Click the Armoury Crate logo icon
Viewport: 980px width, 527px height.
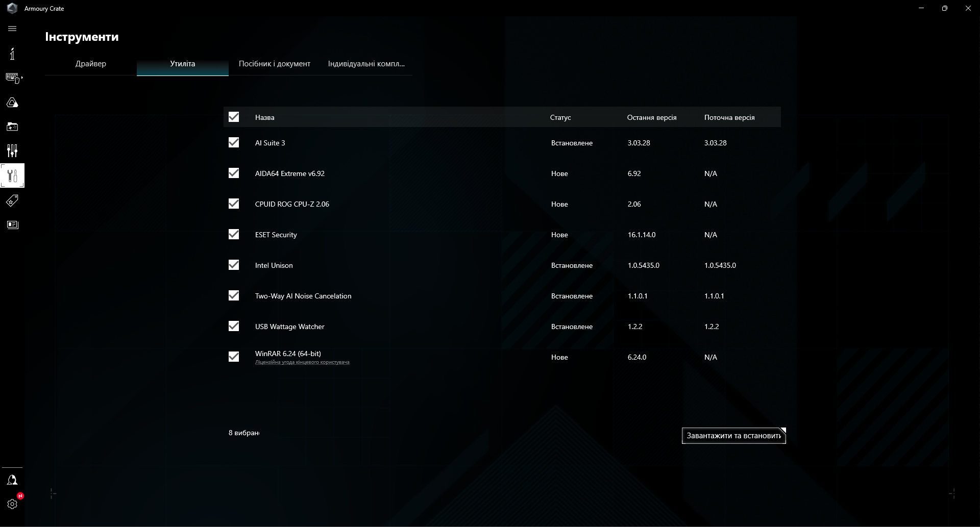pyautogui.click(x=12, y=9)
